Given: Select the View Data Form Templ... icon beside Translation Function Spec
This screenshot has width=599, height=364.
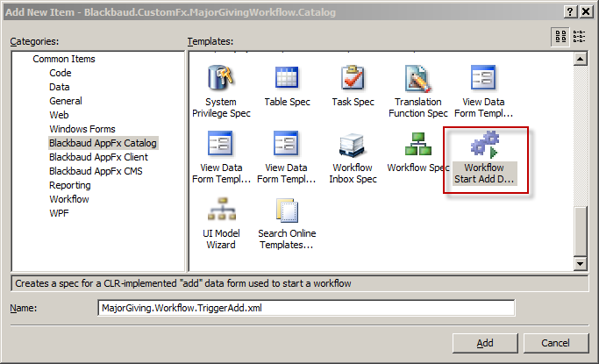Looking at the screenshot, I should click(x=483, y=77).
